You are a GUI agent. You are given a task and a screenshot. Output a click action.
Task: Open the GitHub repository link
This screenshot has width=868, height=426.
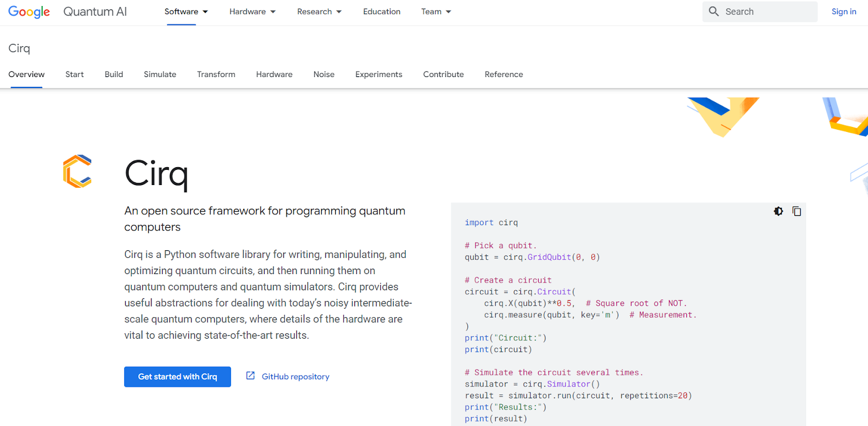(295, 377)
